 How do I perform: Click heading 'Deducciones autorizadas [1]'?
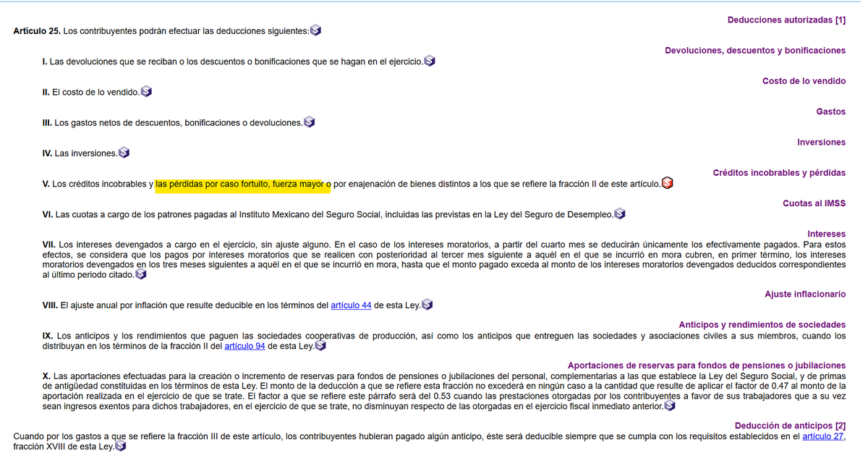point(786,20)
